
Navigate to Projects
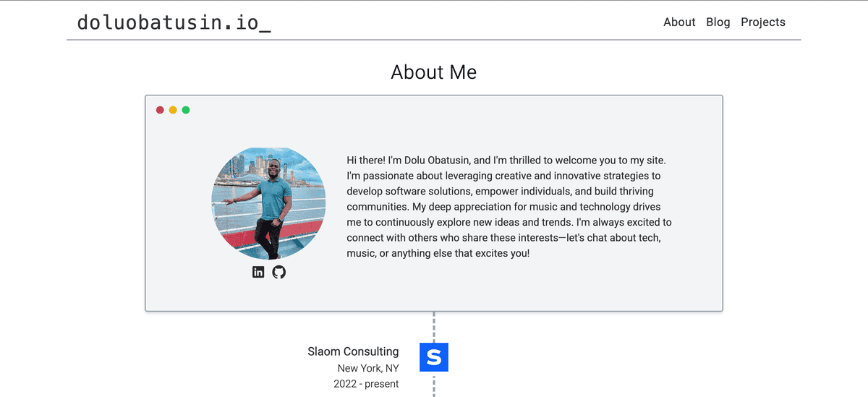[x=763, y=22]
